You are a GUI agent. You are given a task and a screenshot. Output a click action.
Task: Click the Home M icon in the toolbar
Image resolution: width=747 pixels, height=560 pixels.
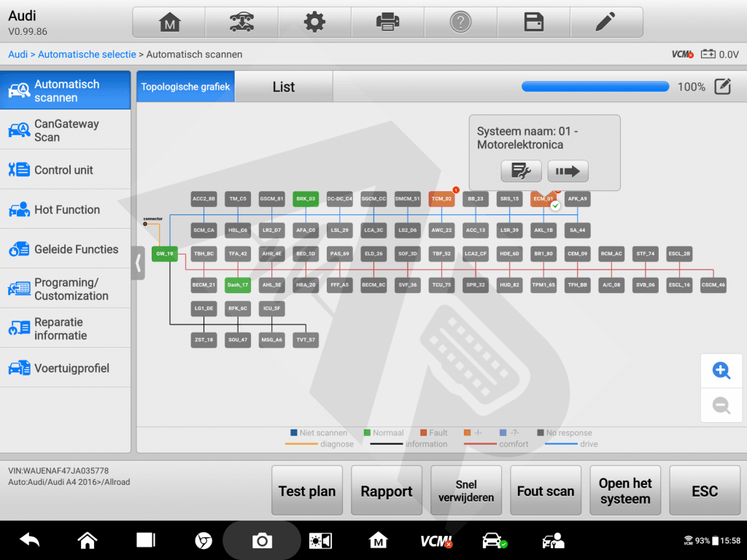(x=169, y=22)
